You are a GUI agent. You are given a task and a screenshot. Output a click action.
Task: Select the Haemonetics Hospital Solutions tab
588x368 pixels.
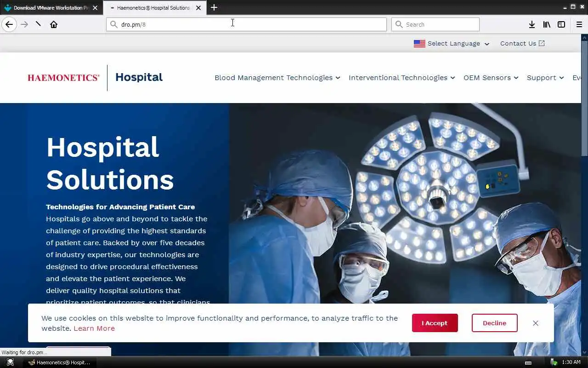[x=154, y=8]
